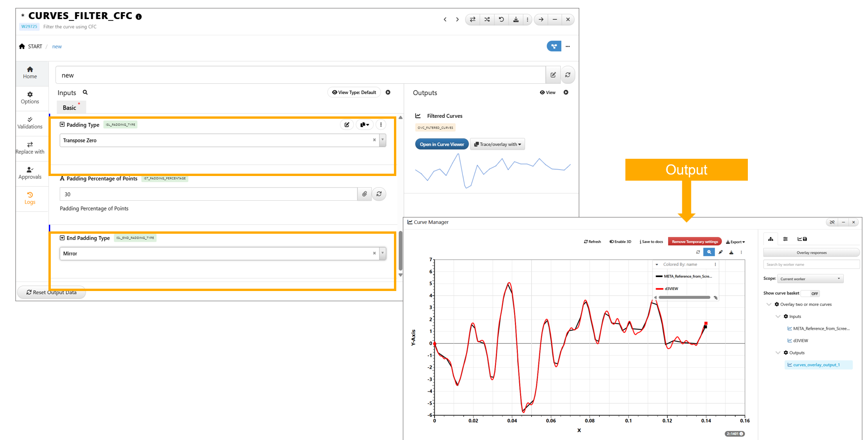Screen dimensions: 868x440
Task: Click the undo/reset icon in top toolbar
Action: [x=501, y=20]
